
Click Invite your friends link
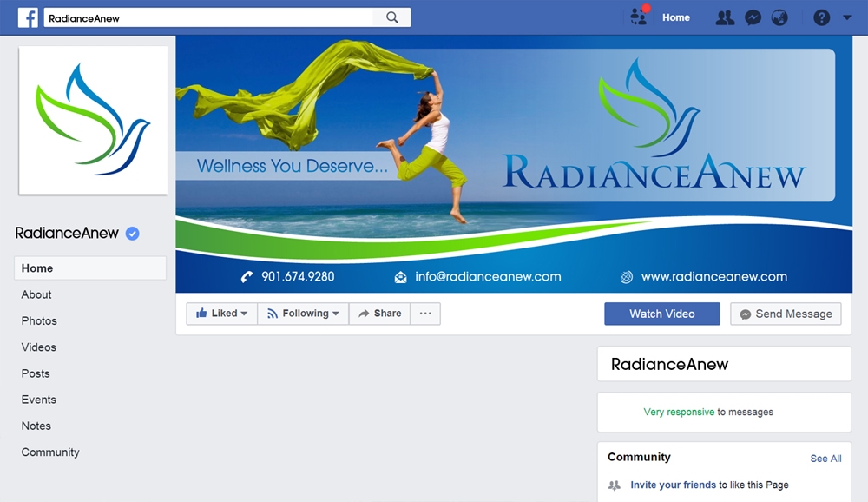point(674,485)
